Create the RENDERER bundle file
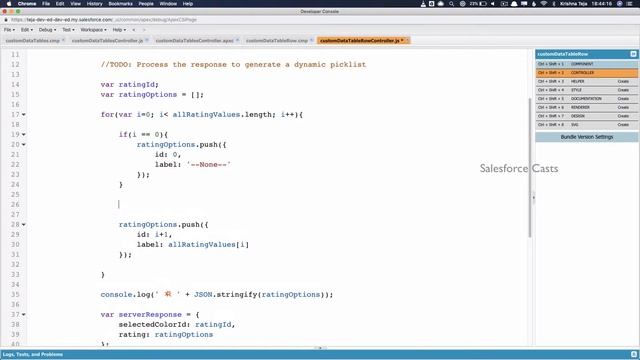This screenshot has width=640, height=360. pyautogui.click(x=623, y=107)
